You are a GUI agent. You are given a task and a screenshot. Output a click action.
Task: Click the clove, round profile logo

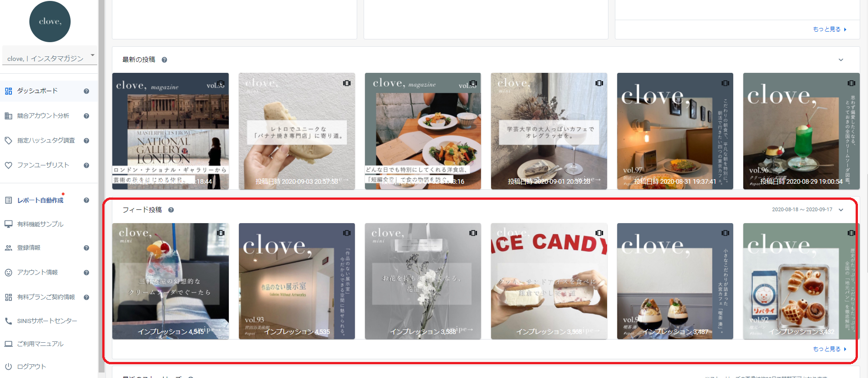pyautogui.click(x=50, y=22)
